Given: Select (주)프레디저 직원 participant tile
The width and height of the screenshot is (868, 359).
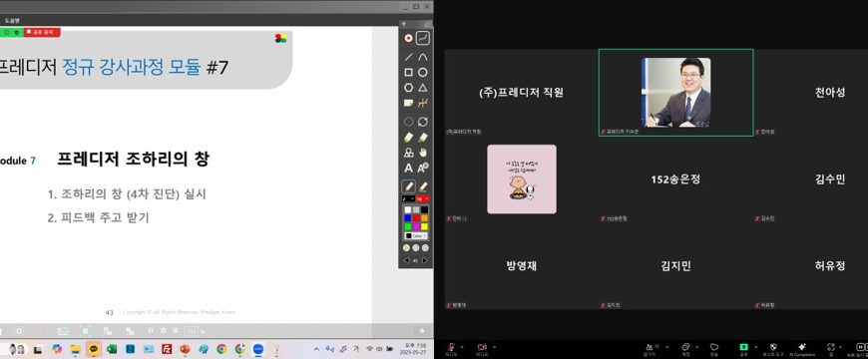Looking at the screenshot, I should point(522,93).
